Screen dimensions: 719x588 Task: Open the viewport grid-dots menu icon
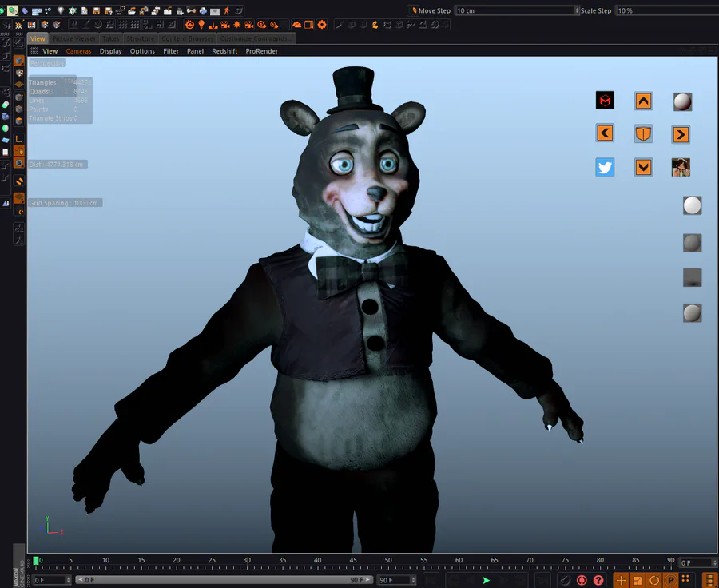[34, 51]
